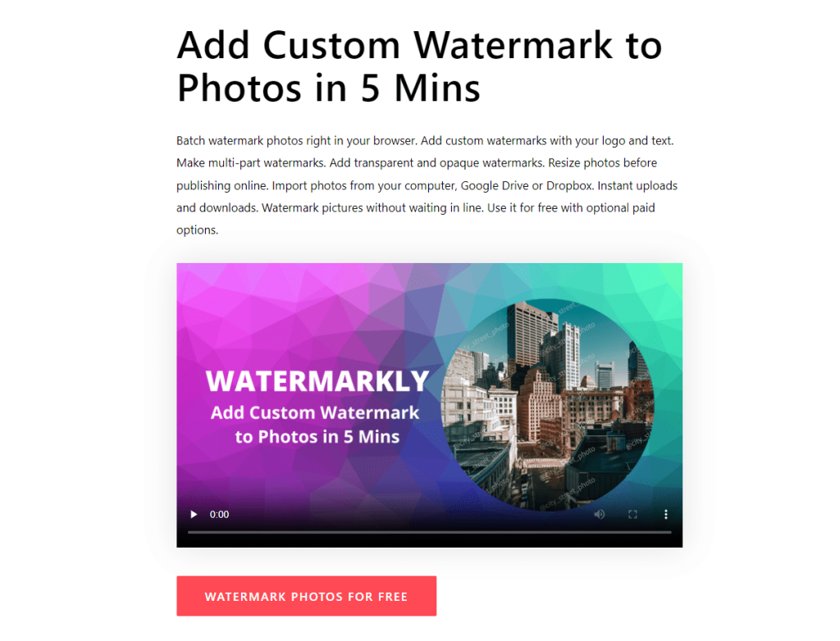Click the WATERMARKLY title inside the video
The image size is (840, 641).
tap(317, 381)
